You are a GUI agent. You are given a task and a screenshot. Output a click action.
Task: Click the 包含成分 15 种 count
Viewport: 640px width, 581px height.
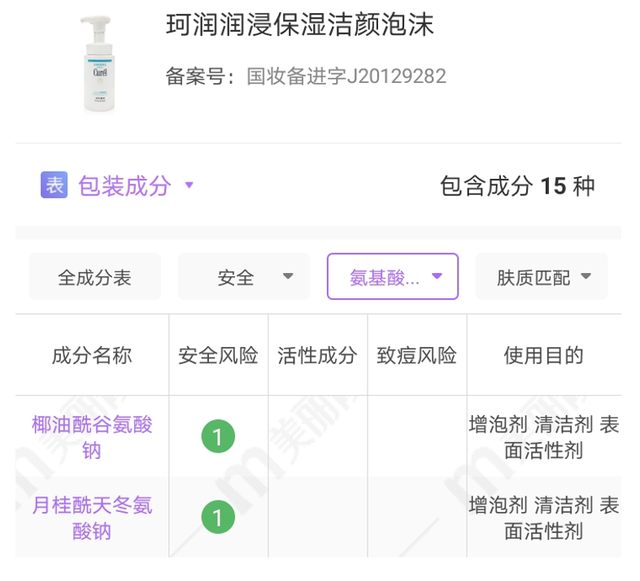point(517,185)
